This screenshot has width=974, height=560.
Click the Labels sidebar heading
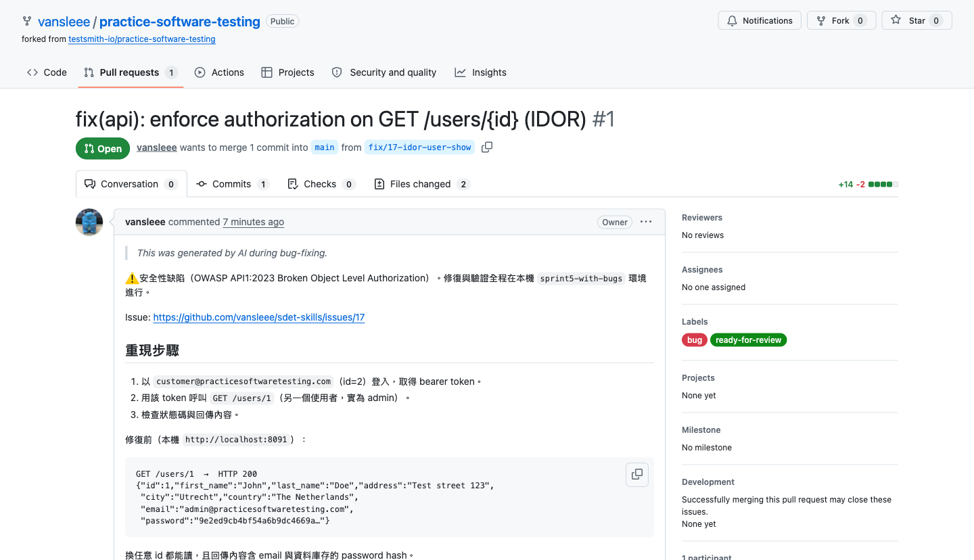[x=695, y=322]
